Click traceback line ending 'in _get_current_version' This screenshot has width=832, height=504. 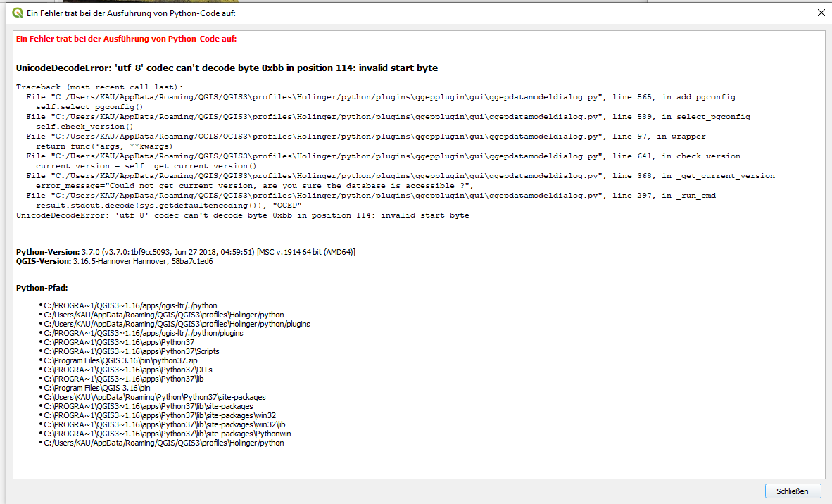pyautogui.click(x=401, y=175)
